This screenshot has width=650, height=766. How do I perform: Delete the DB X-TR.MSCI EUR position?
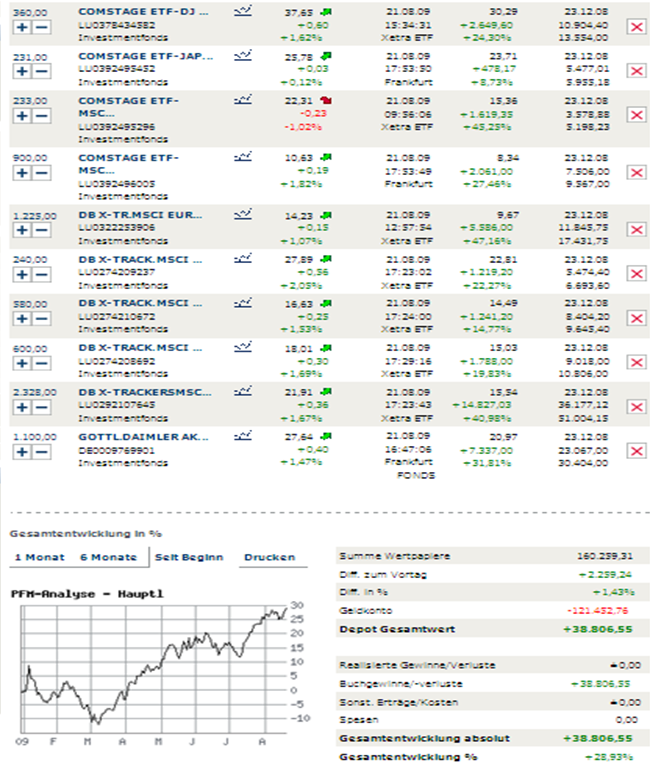click(x=636, y=230)
